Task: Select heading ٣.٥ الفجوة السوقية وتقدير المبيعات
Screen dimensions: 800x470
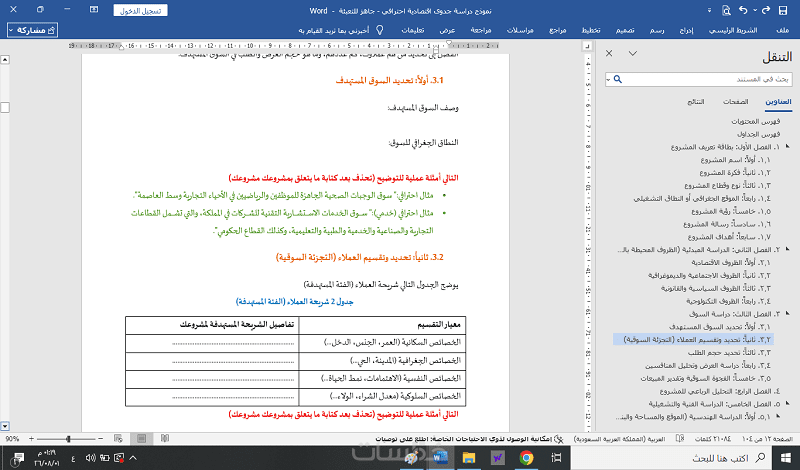Action: point(706,379)
